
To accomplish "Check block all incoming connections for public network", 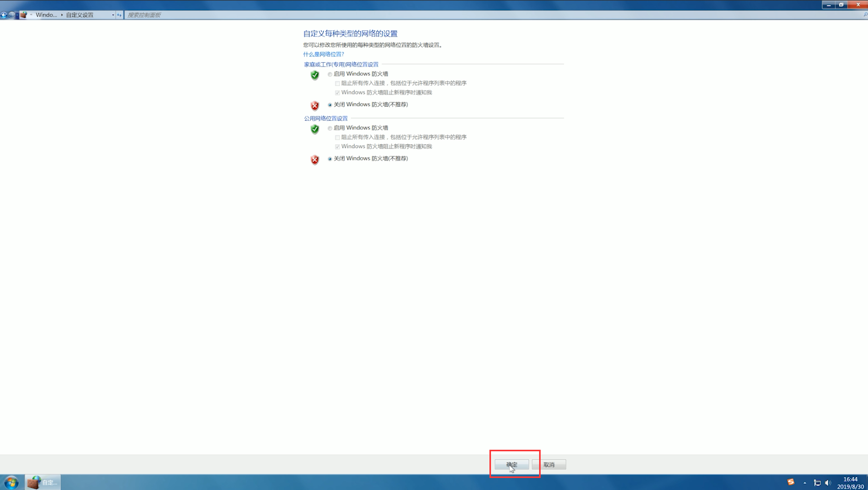I will coord(337,138).
